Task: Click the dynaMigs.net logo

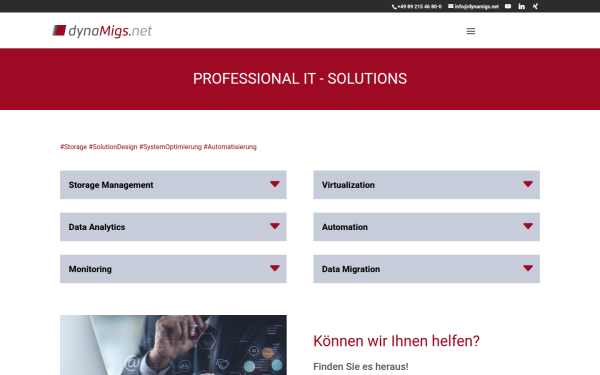Action: point(102,31)
